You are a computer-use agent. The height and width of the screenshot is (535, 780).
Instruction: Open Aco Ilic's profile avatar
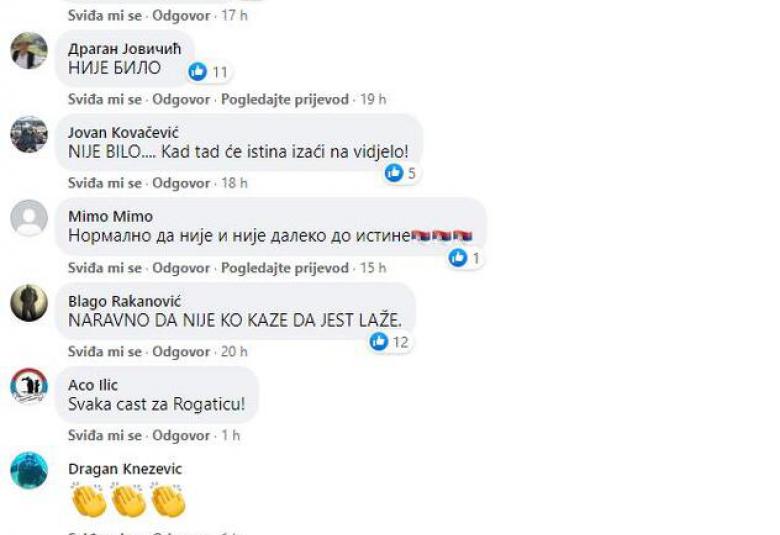coord(29,386)
